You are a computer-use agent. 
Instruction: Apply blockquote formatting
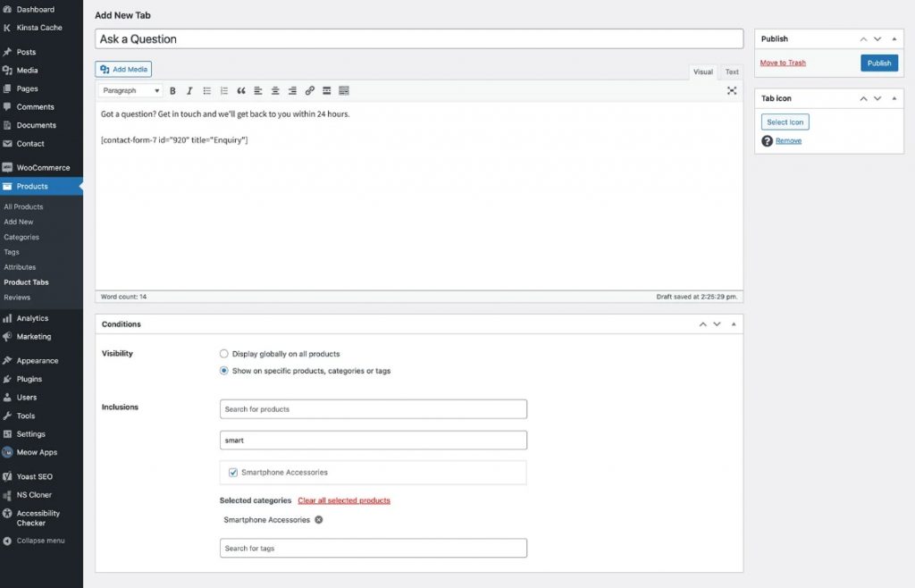(241, 91)
